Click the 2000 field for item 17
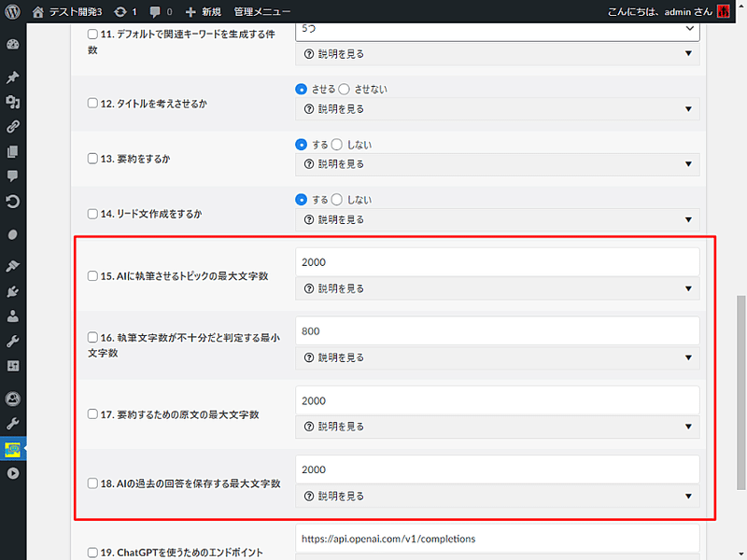The height and width of the screenshot is (560, 747). click(x=498, y=400)
